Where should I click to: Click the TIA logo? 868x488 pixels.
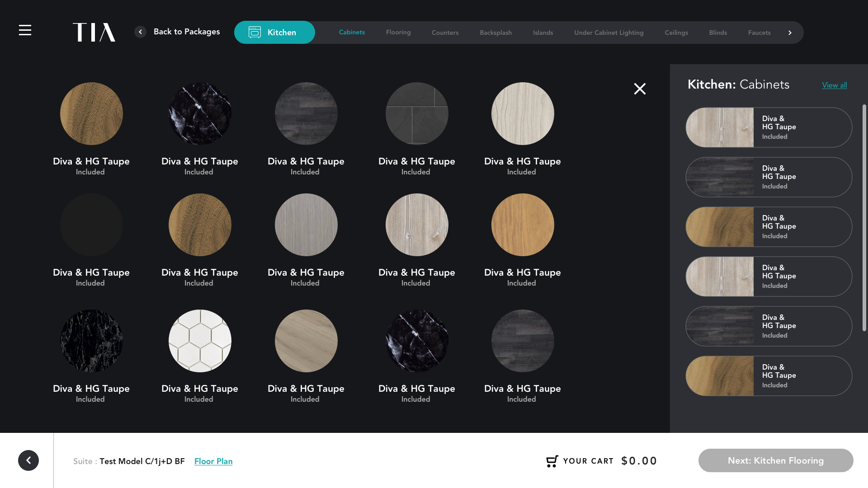[x=94, y=32]
